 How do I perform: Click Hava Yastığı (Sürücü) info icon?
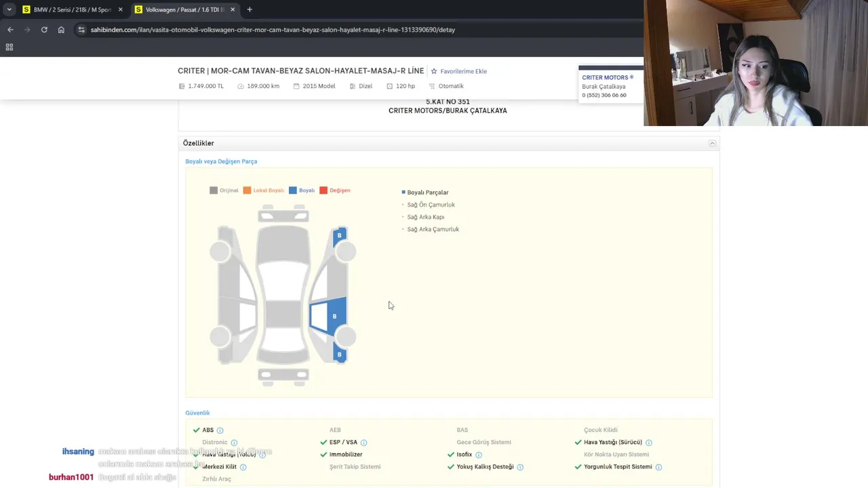tap(648, 443)
